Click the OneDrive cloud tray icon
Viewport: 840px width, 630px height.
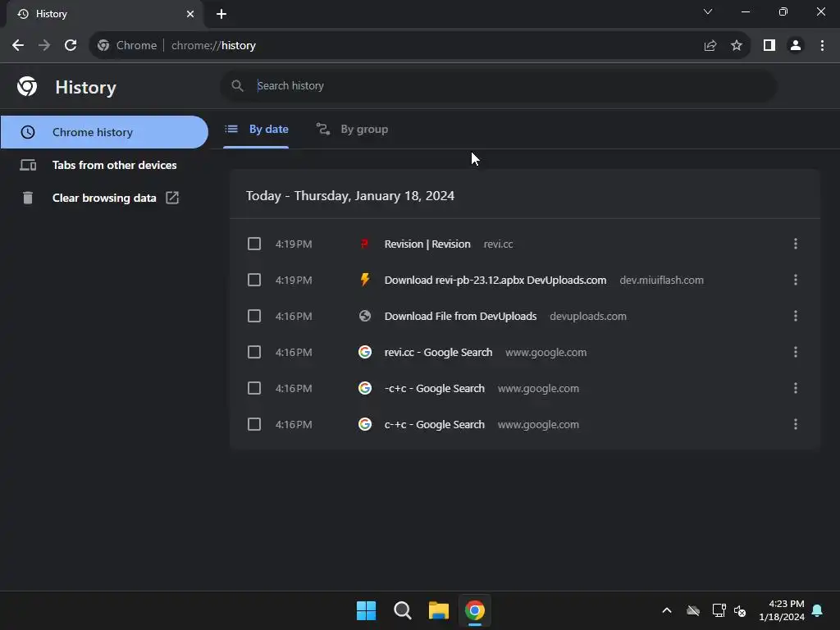[693, 610]
